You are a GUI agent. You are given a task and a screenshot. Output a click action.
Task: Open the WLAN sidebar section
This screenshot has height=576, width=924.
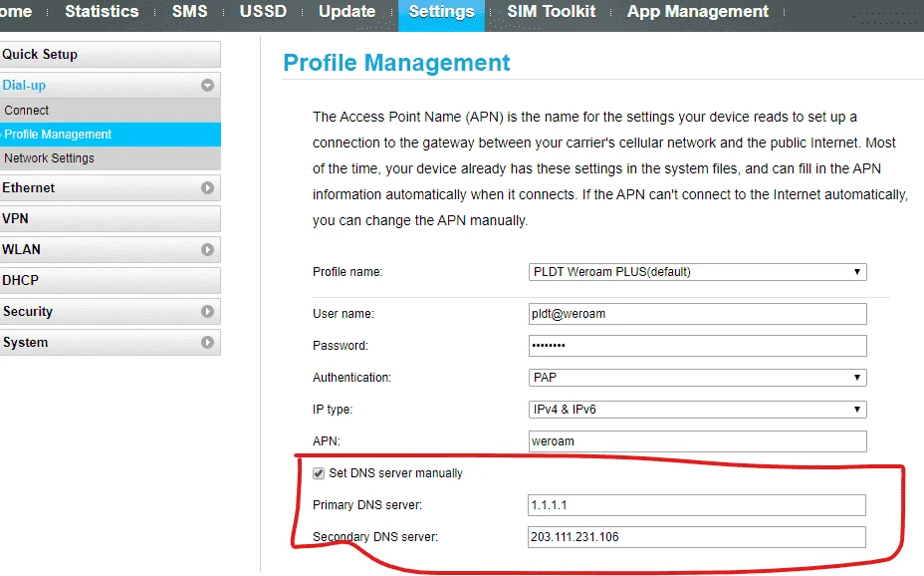111,249
